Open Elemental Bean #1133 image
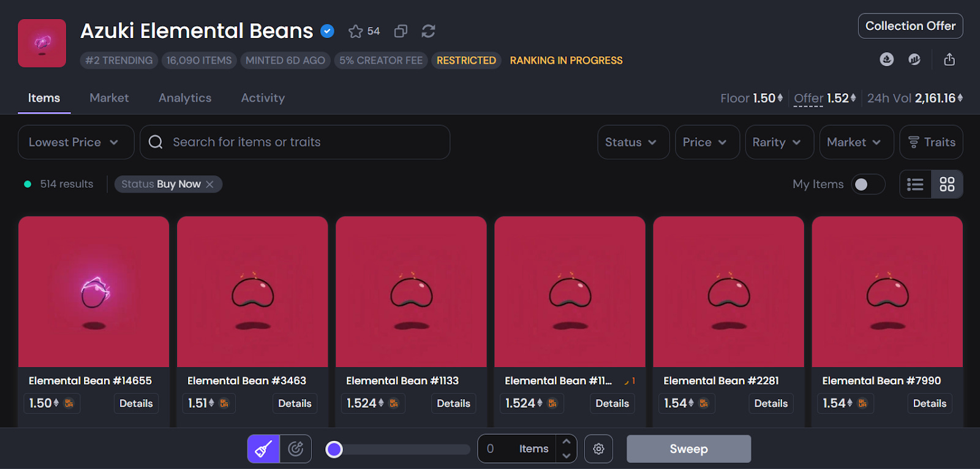 coord(411,292)
